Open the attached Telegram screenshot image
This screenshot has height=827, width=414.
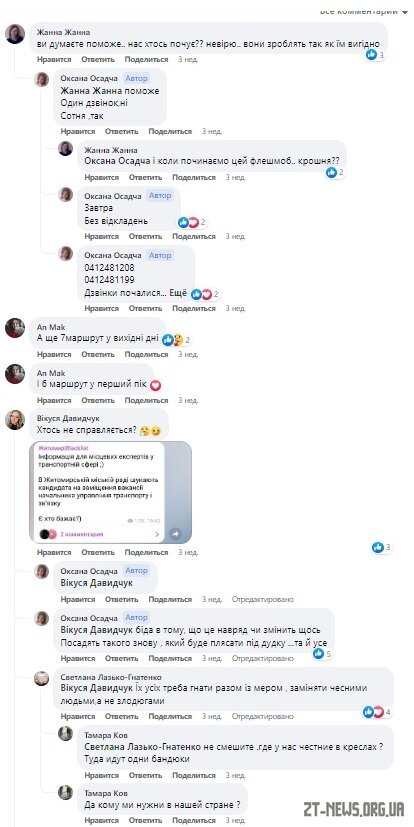coord(111,492)
